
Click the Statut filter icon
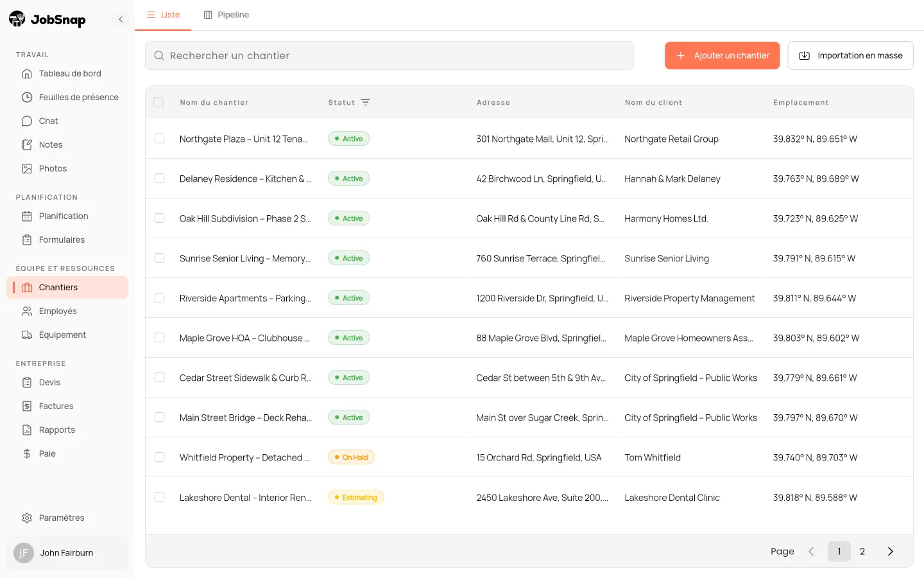pyautogui.click(x=366, y=103)
